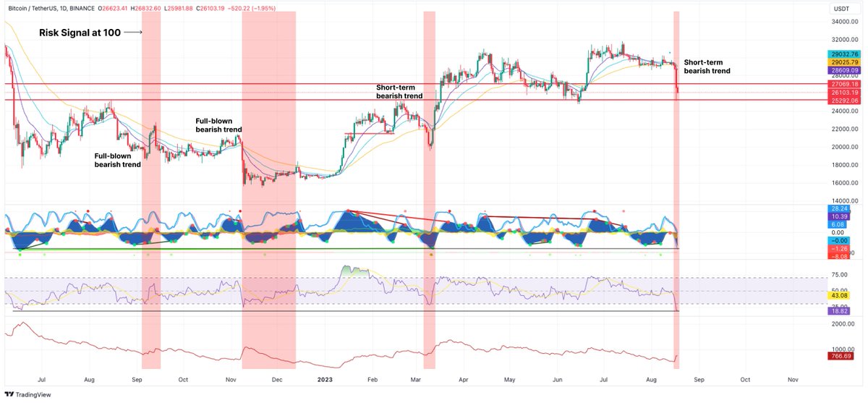Click the purple RSI value 18.82 label
The height and width of the screenshot is (403, 868).
[841, 310]
